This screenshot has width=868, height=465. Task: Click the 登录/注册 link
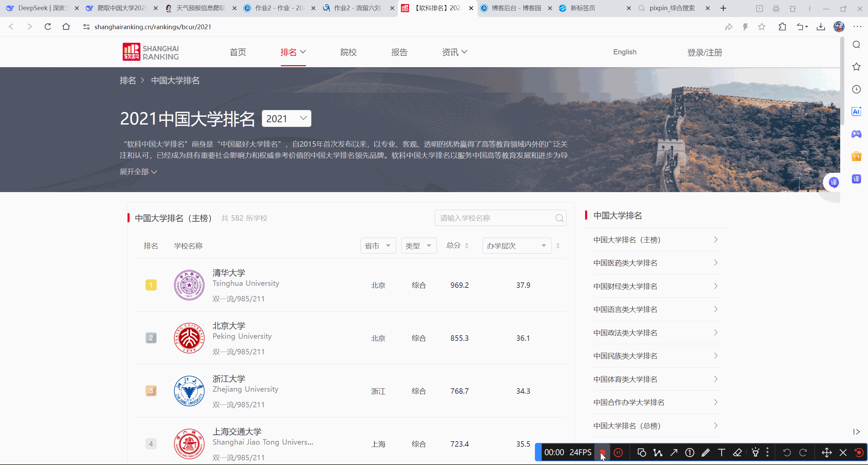[x=705, y=53]
